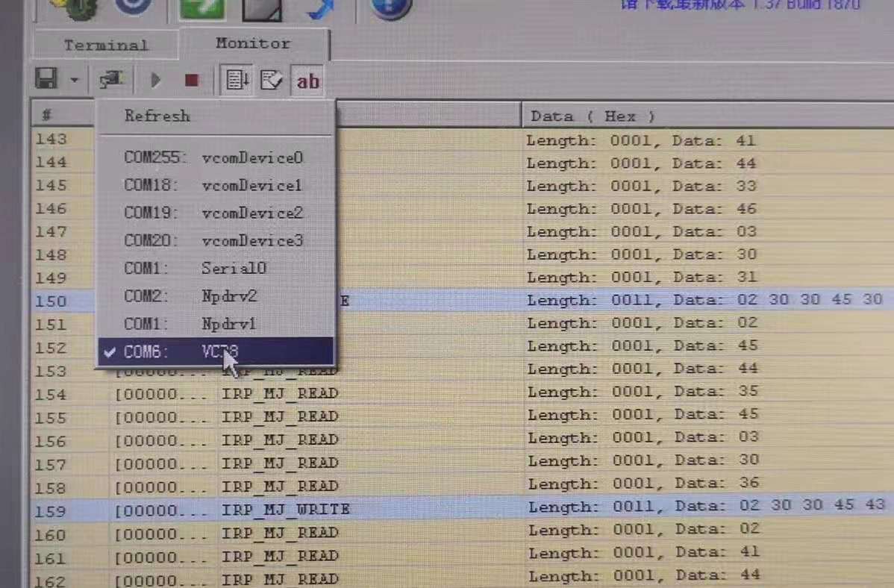Switch to the Monitor tab
The width and height of the screenshot is (894, 588).
click(x=251, y=43)
